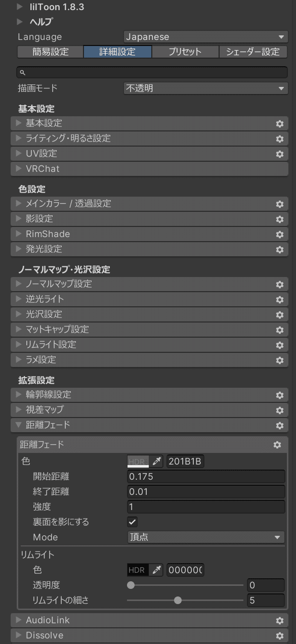Open gear menu for AudioLink section
Image resolution: width=296 pixels, height=644 pixels.
[x=279, y=620]
